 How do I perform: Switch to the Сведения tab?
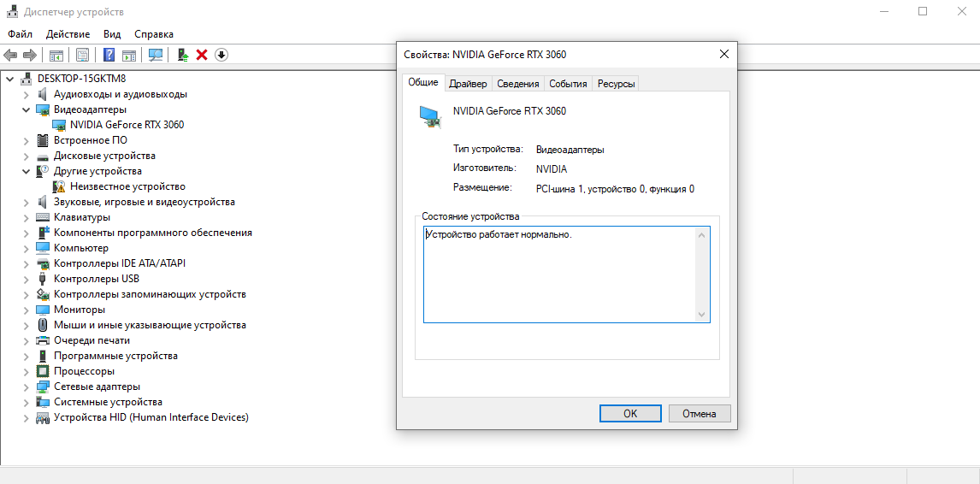pyautogui.click(x=518, y=84)
